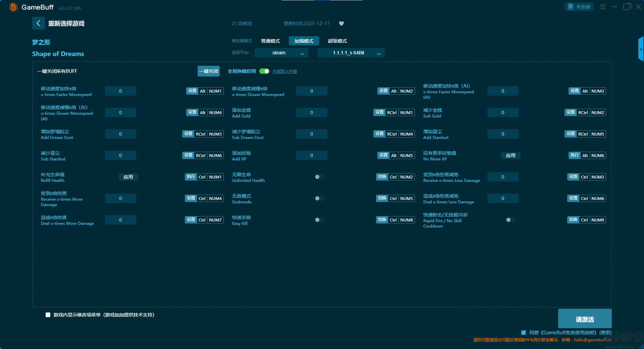Turn on the Godmode toggle
Screen dimensions: 644x349
pyautogui.click(x=319, y=198)
